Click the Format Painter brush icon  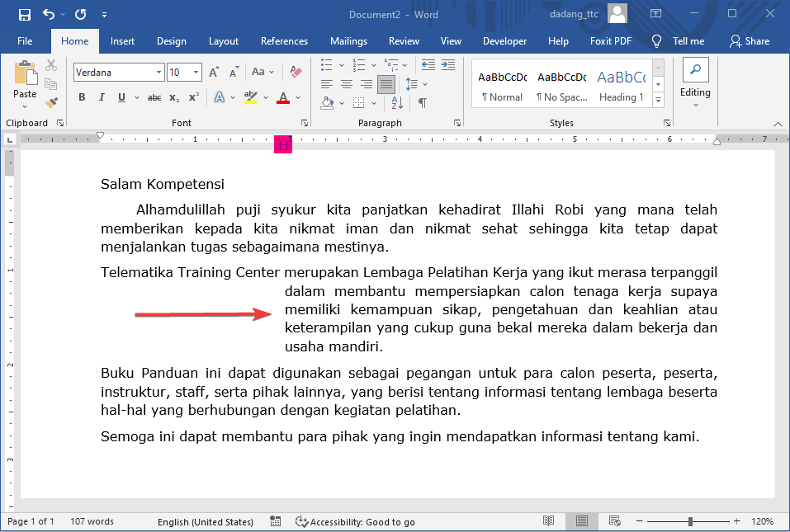pos(51,103)
